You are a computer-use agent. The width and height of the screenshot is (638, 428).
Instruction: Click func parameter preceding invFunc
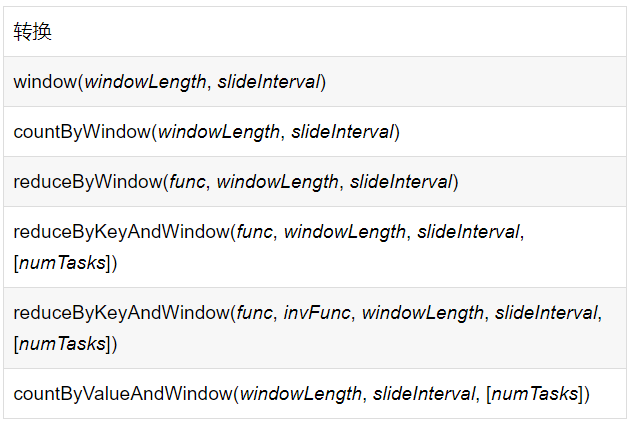pos(254,313)
